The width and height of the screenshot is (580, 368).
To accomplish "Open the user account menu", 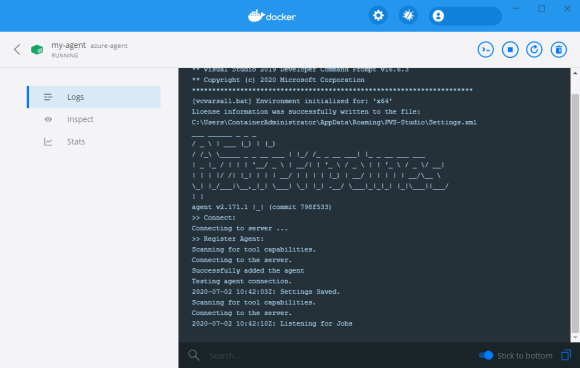I will click(465, 16).
